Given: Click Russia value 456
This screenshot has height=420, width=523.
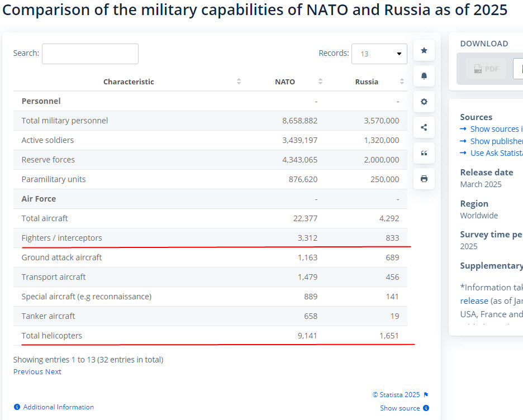Looking at the screenshot, I should coord(392,277).
